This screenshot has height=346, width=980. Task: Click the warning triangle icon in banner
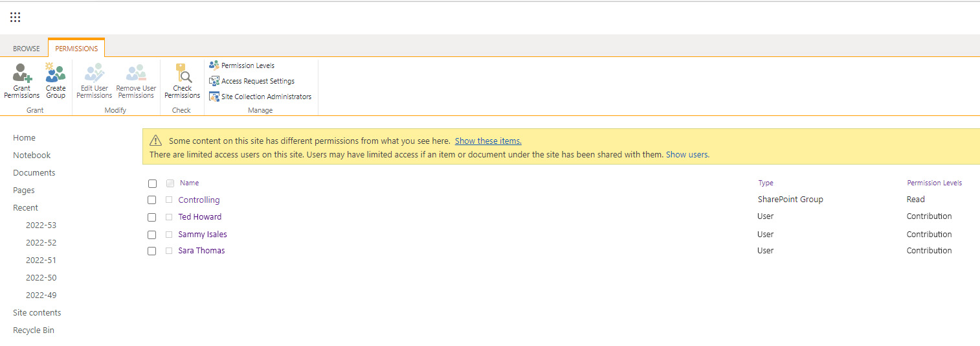156,141
